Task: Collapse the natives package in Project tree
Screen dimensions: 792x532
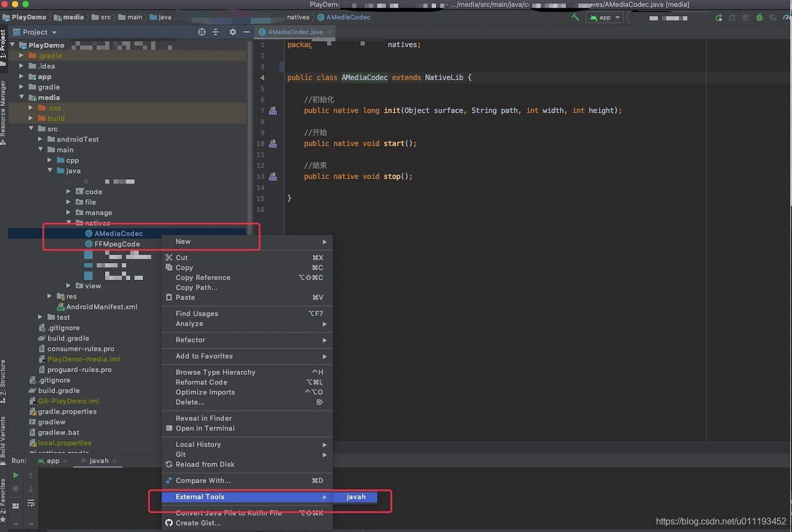Action: 69,223
